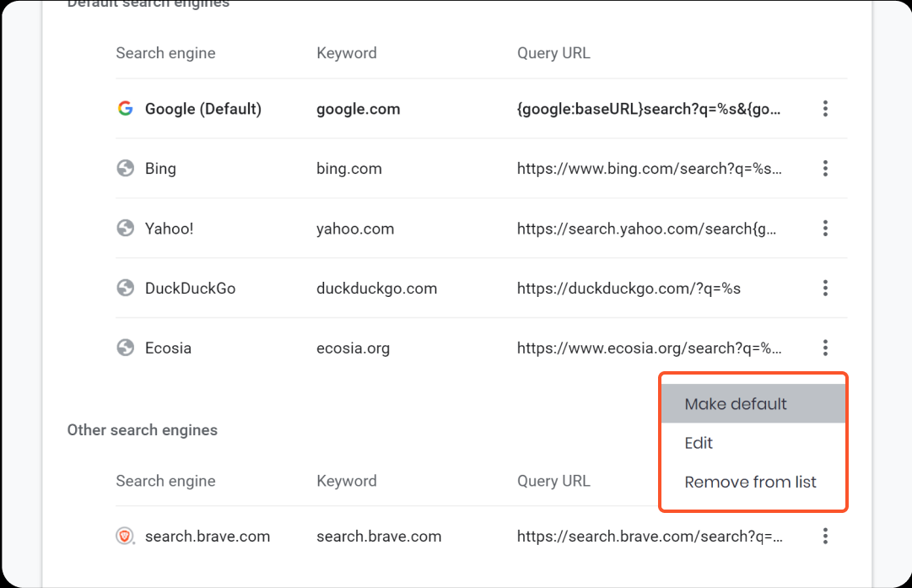Screen dimensions: 912x588
Task: Choose Remove from list option
Action: pos(753,483)
